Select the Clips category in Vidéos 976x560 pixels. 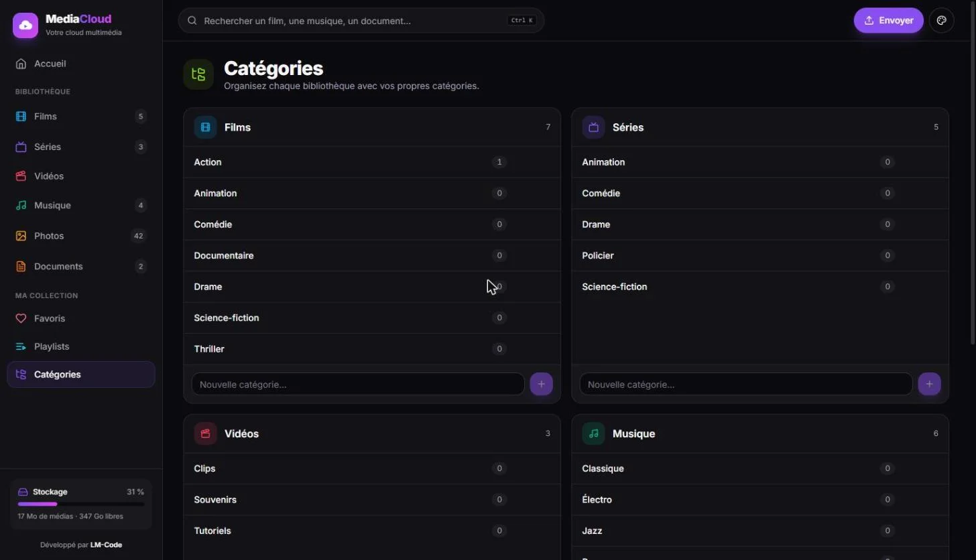tap(372, 468)
